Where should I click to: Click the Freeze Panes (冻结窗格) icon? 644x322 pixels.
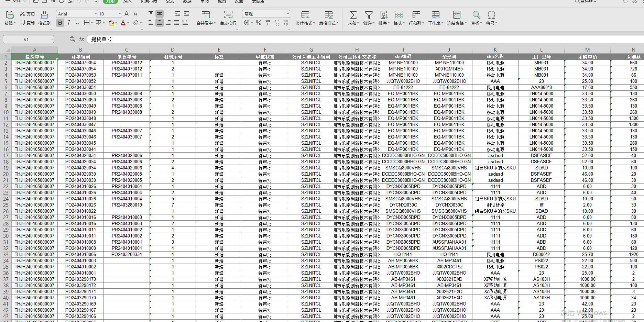click(x=457, y=15)
